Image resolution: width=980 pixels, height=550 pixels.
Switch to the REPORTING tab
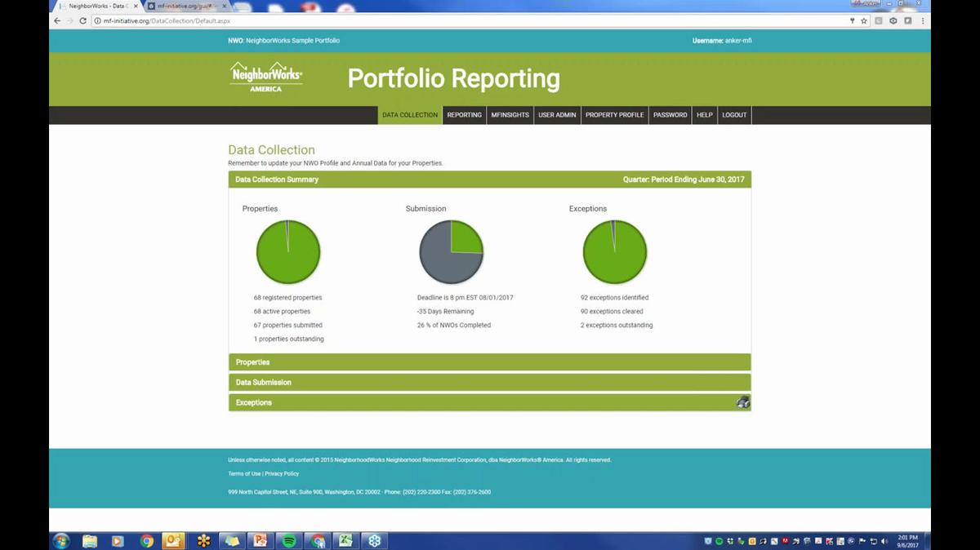pos(464,115)
